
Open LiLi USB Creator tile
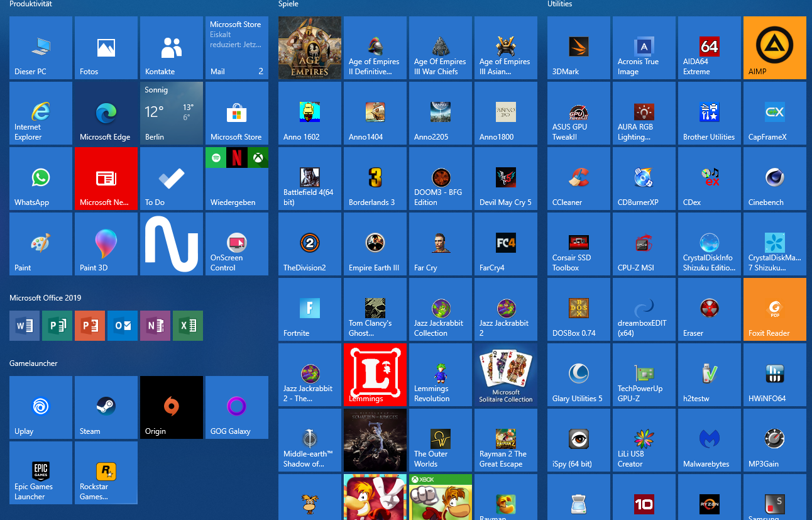tap(644, 440)
